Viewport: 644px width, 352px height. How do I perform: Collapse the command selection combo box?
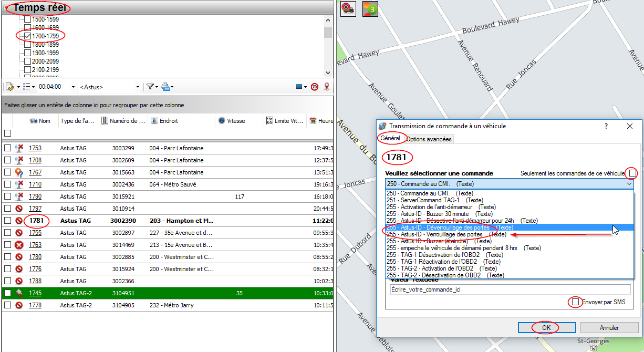point(629,184)
